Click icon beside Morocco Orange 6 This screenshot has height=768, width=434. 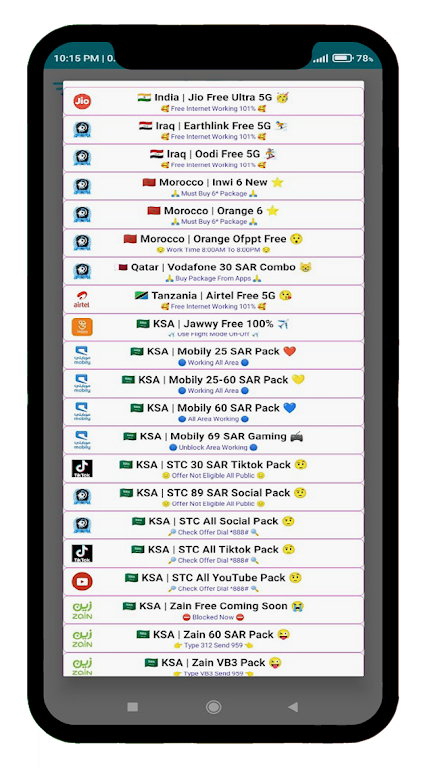point(82,215)
